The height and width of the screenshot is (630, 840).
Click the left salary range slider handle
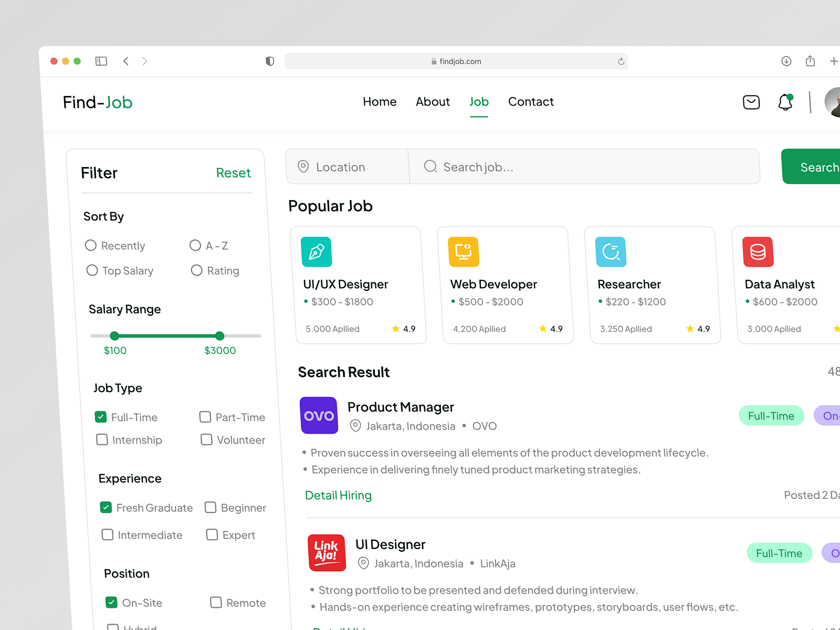pos(114,336)
